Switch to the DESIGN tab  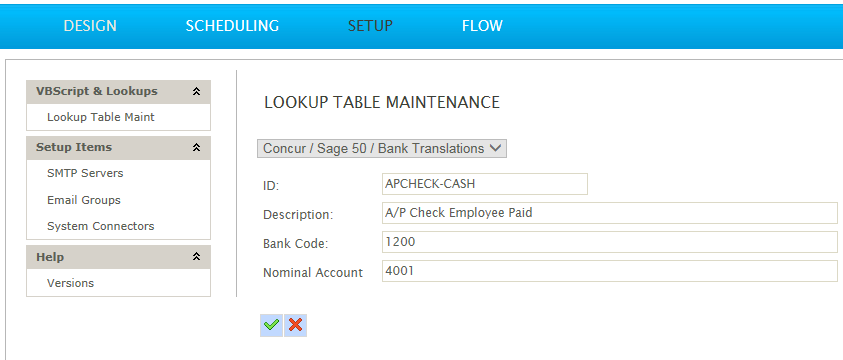click(90, 26)
